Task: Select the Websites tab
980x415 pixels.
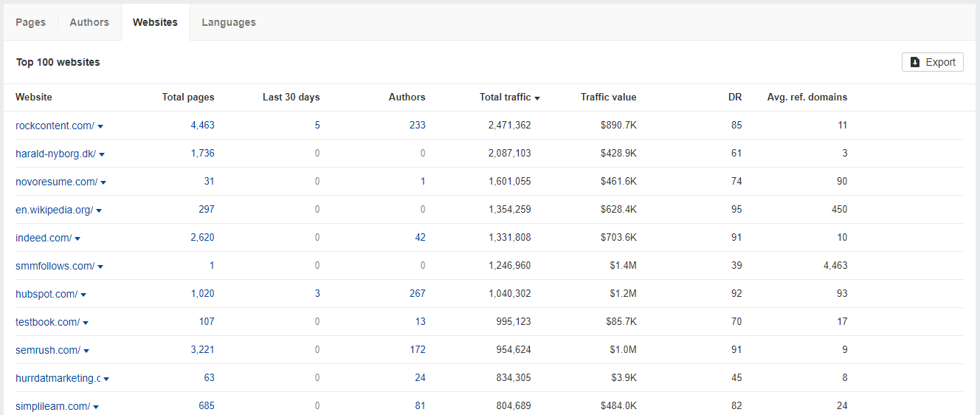Action: (155, 22)
